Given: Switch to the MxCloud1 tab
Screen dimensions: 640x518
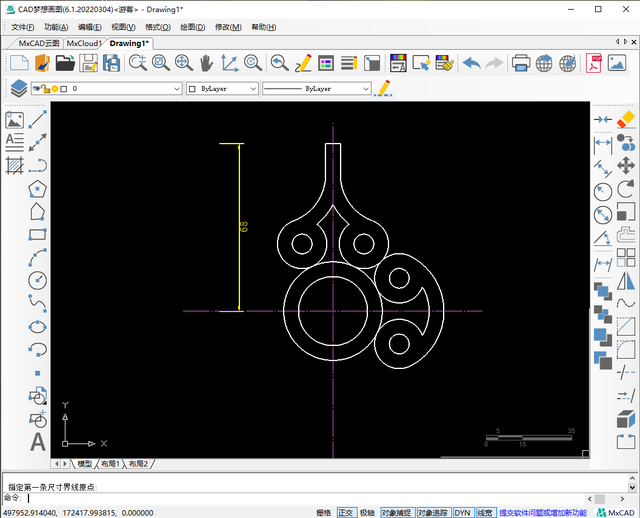Looking at the screenshot, I should pos(84,44).
